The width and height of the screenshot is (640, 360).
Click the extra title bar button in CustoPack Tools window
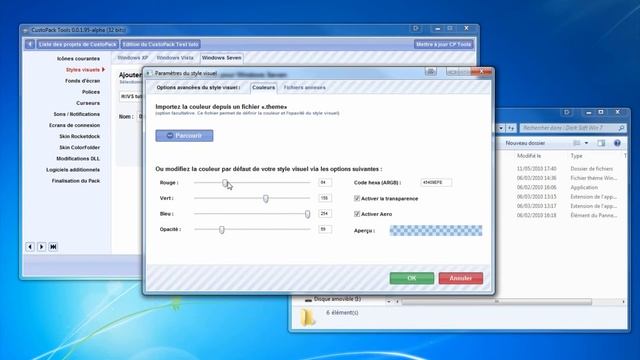416,28
